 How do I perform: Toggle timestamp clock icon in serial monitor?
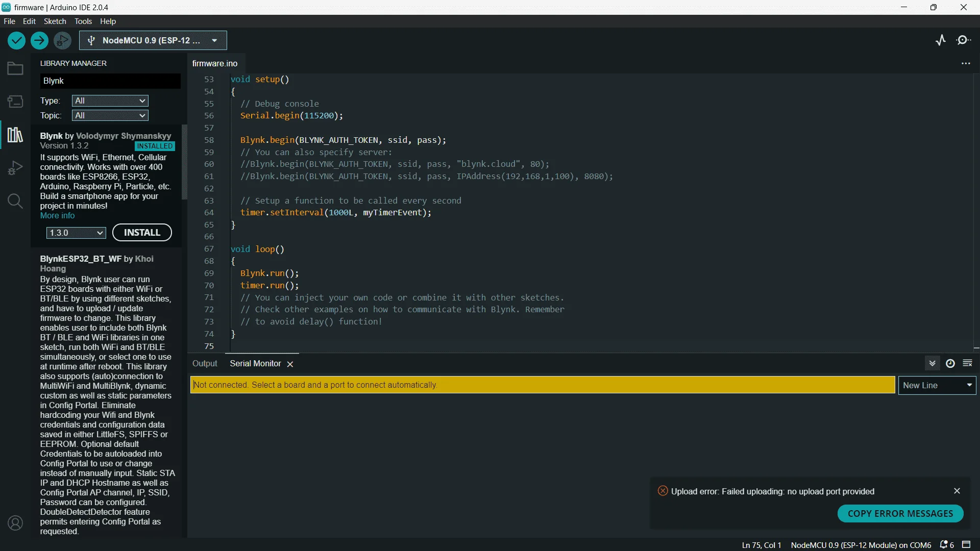click(950, 363)
